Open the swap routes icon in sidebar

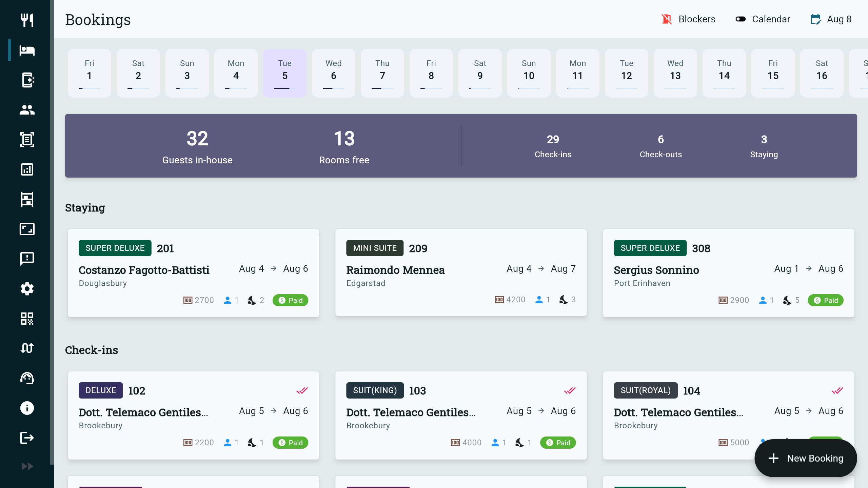(27, 348)
